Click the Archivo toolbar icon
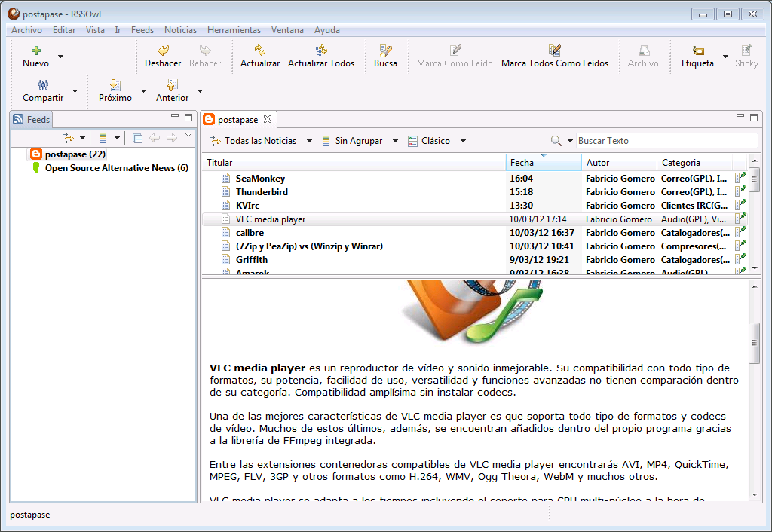This screenshot has width=772, height=532. click(644, 50)
